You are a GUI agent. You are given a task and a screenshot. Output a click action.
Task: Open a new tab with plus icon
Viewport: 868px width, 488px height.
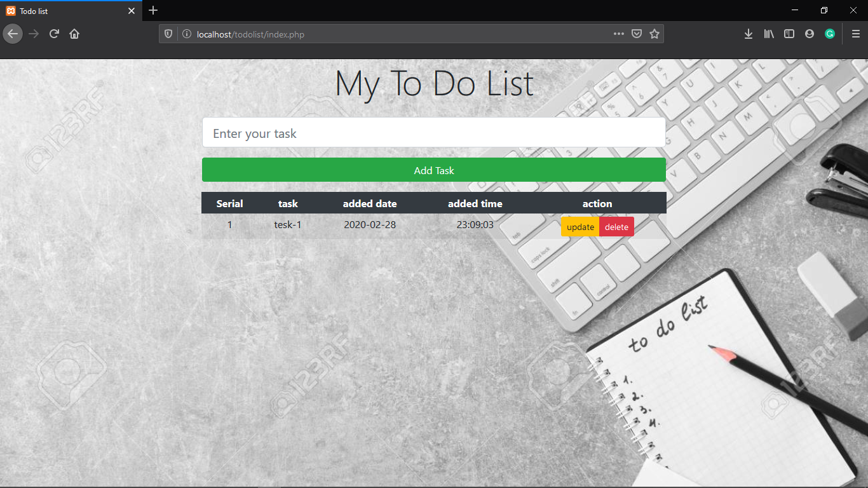tap(153, 10)
